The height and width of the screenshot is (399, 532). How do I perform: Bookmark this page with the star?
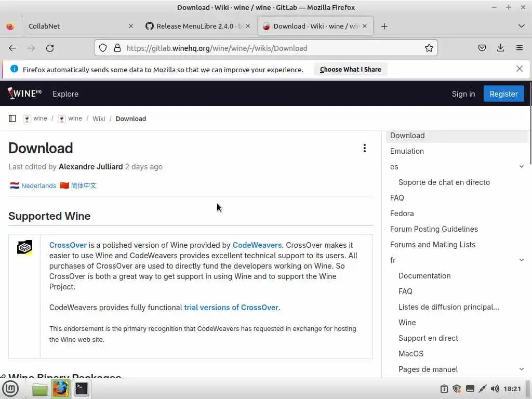[x=429, y=48]
